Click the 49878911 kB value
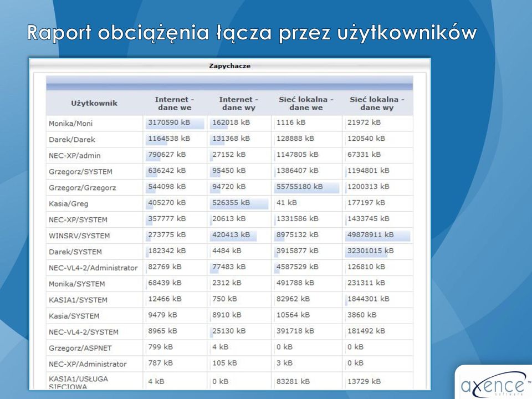The height and width of the screenshot is (399, 532). tap(371, 235)
